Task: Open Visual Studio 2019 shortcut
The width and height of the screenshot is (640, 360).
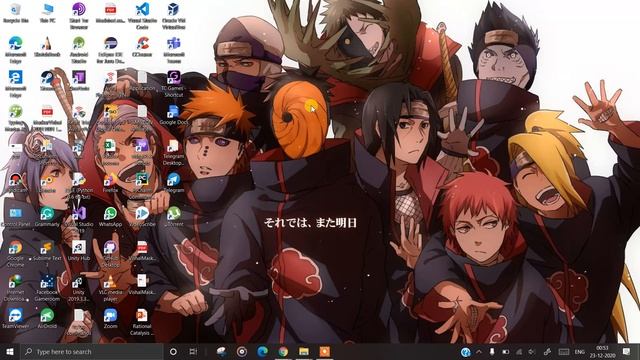Action: tap(79, 220)
